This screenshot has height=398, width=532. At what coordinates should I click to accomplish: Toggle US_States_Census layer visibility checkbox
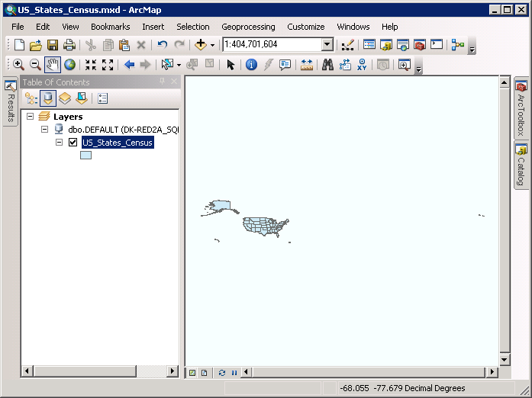tap(73, 142)
